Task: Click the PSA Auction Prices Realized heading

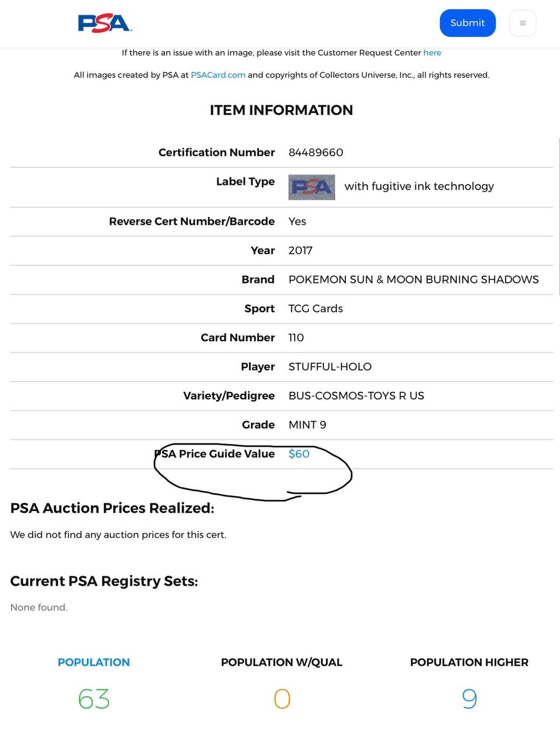Action: [112, 508]
